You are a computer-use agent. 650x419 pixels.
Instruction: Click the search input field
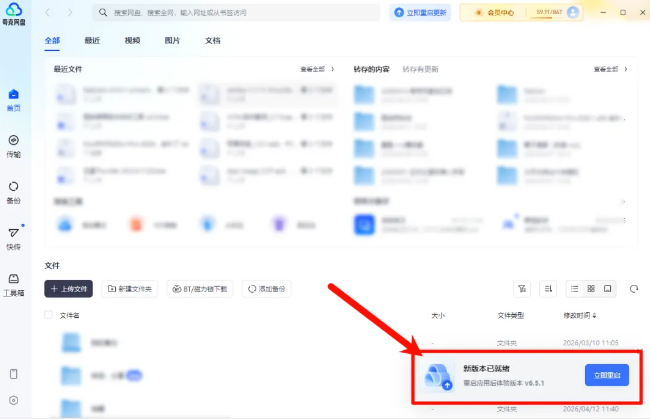click(x=236, y=12)
